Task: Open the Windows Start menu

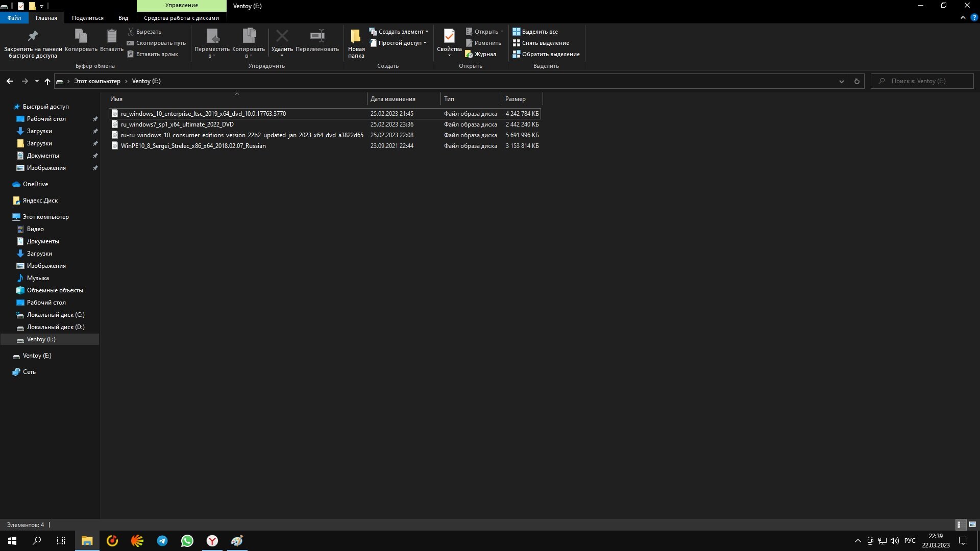Action: (x=12, y=541)
